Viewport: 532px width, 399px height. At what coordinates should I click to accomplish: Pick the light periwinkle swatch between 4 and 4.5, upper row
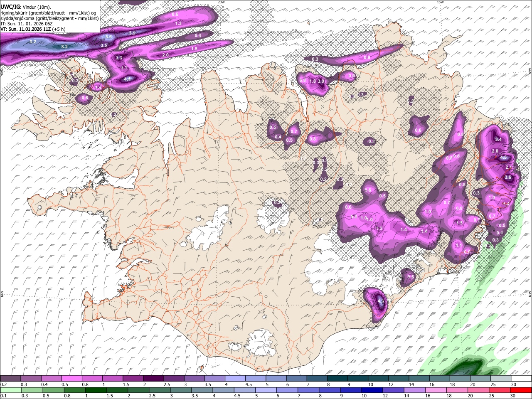[x=235, y=379]
